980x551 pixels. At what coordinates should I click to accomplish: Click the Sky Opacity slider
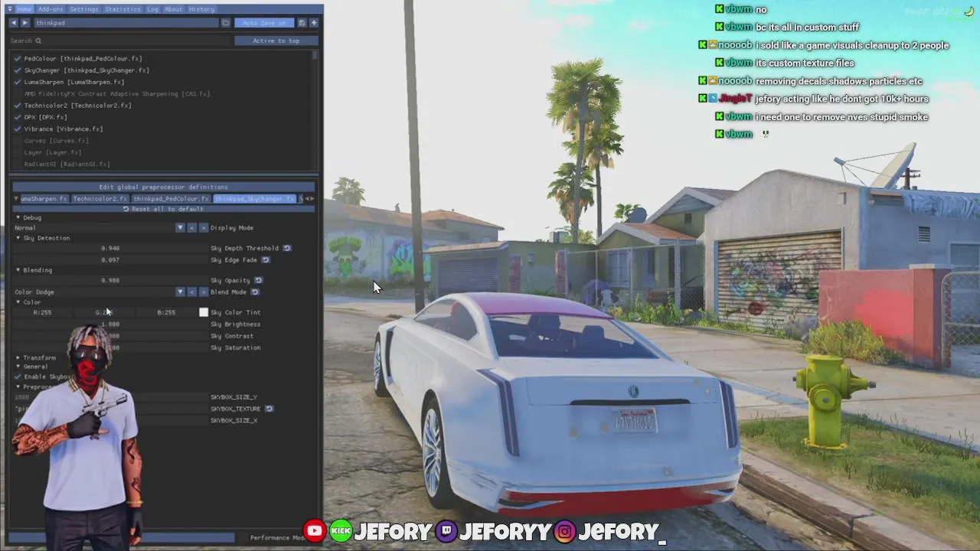pos(110,280)
